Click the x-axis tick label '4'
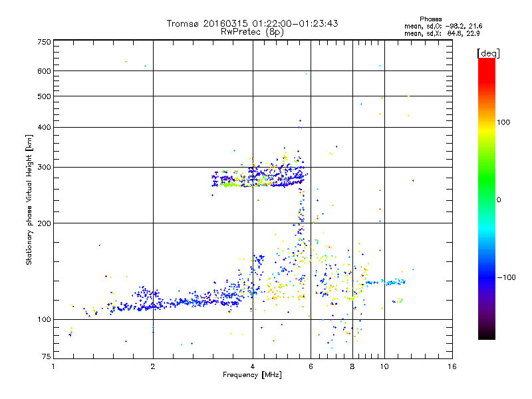The image size is (532, 399). click(x=253, y=366)
